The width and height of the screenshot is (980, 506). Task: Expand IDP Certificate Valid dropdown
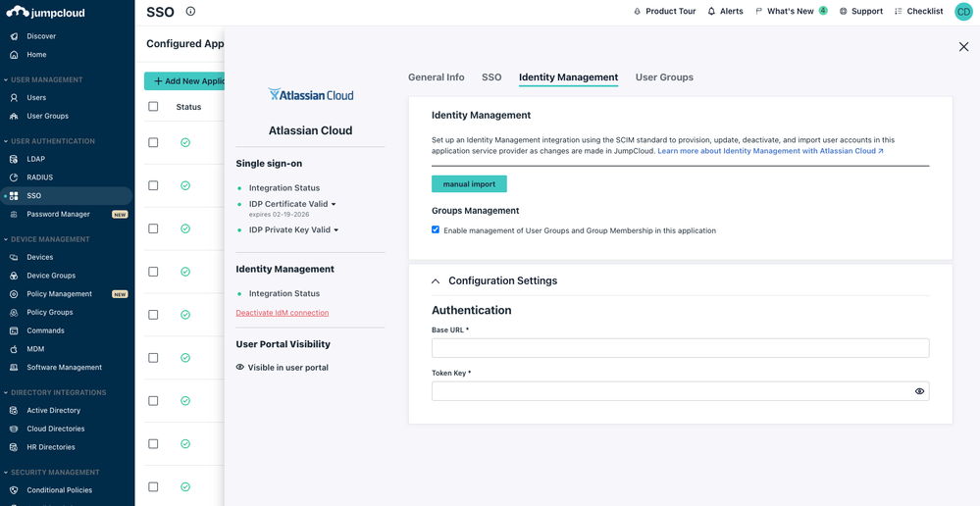(x=334, y=204)
